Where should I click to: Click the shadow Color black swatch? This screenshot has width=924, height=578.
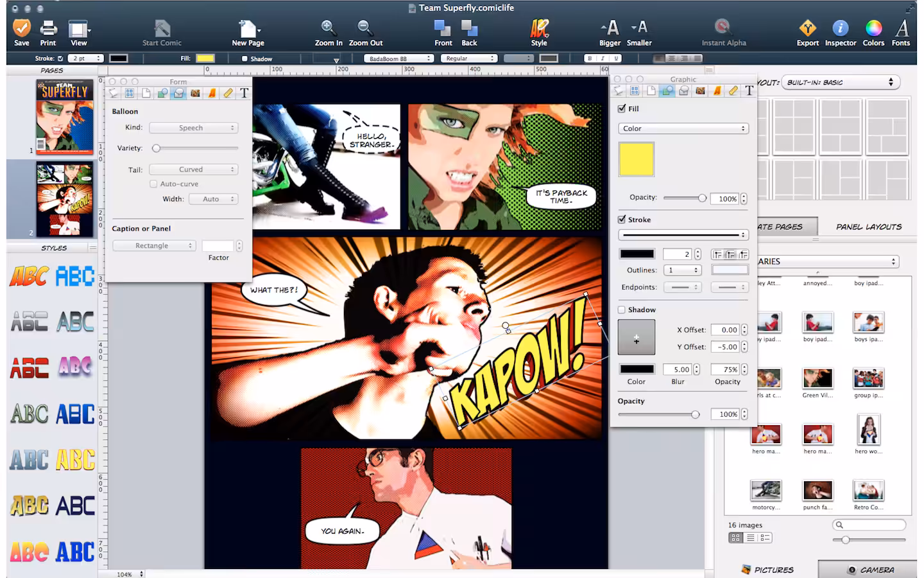tap(637, 369)
